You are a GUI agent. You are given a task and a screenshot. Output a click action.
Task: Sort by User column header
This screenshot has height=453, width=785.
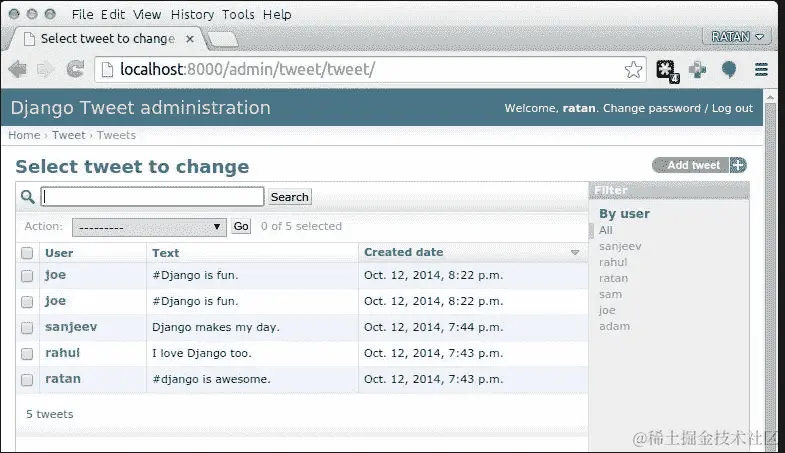[x=59, y=253]
